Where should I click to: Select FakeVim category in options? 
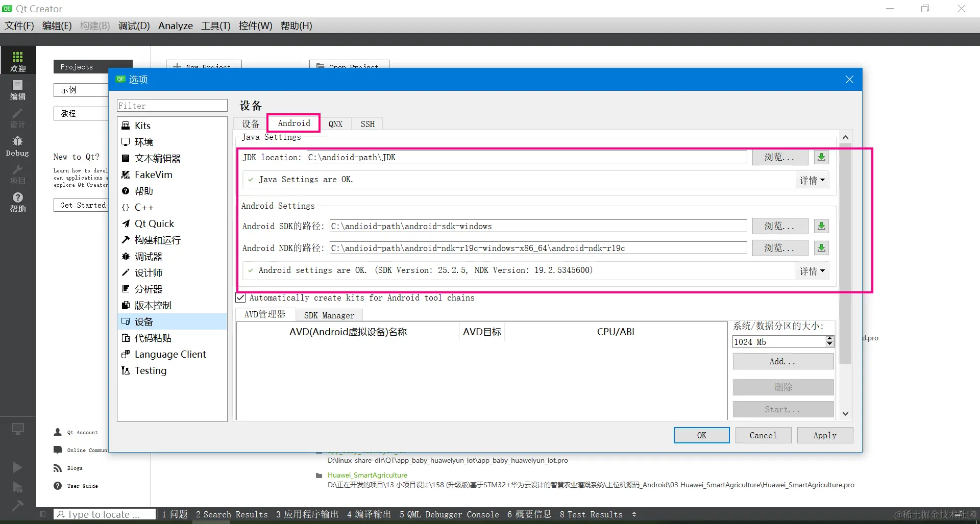tap(172, 174)
